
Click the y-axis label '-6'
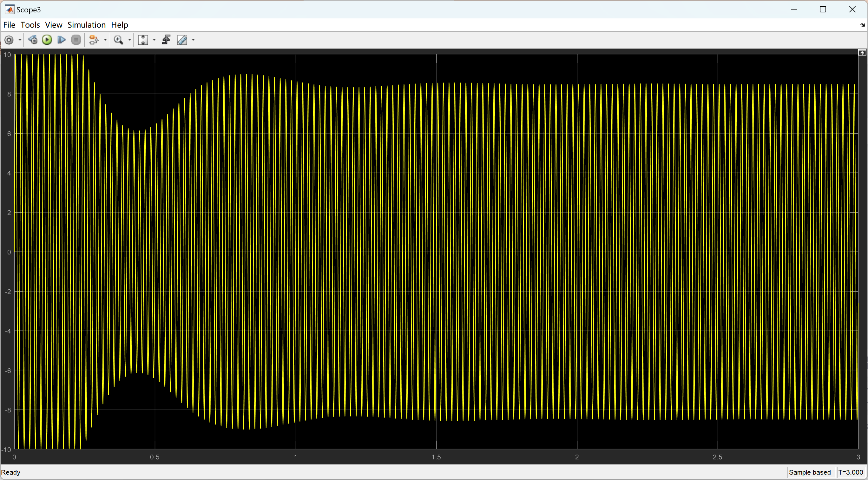pyautogui.click(x=8, y=371)
